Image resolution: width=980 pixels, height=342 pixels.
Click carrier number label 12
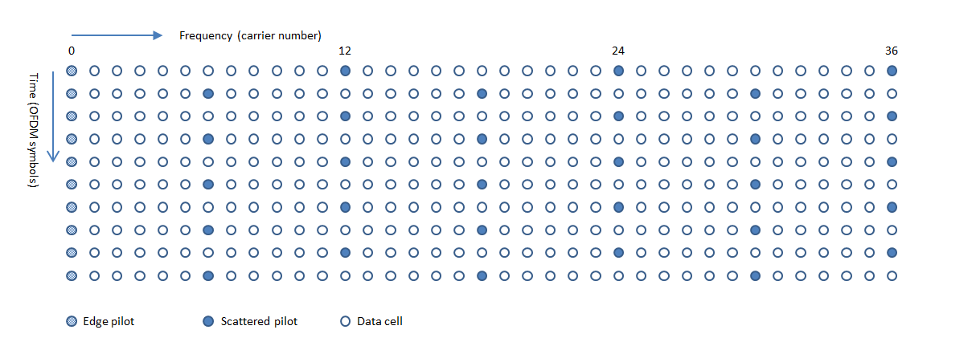point(345,51)
